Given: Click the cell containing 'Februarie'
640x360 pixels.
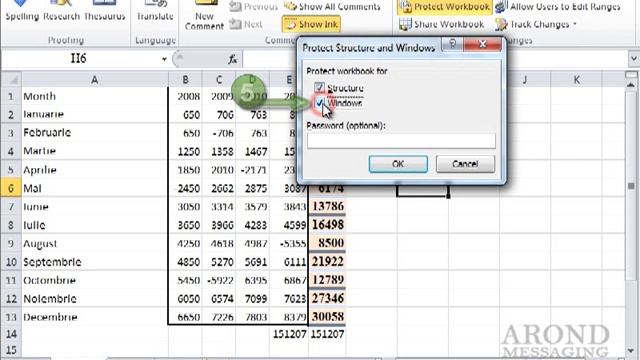Looking at the screenshot, I should (x=95, y=133).
